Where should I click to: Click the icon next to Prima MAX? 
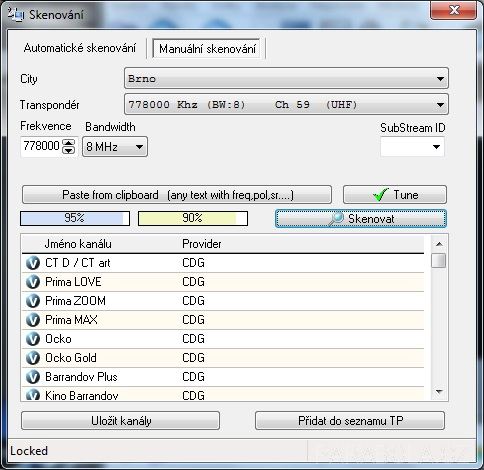33,320
